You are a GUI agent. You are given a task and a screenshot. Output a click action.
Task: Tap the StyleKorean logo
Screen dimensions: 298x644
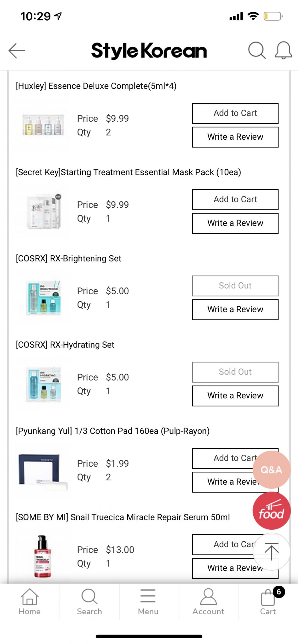149,51
